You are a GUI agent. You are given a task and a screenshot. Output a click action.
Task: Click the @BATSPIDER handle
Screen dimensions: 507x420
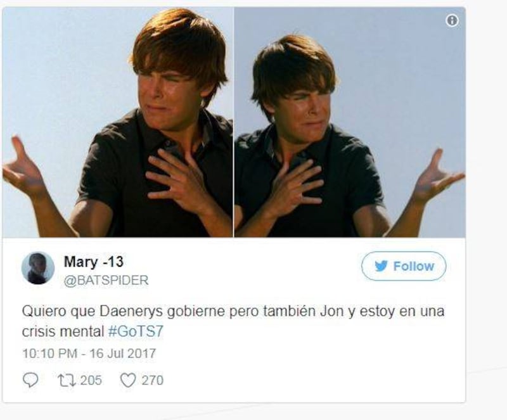[x=106, y=280]
